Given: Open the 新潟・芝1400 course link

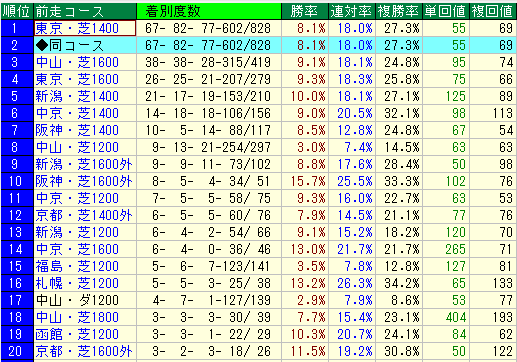Looking at the screenshot, I should point(77,96).
